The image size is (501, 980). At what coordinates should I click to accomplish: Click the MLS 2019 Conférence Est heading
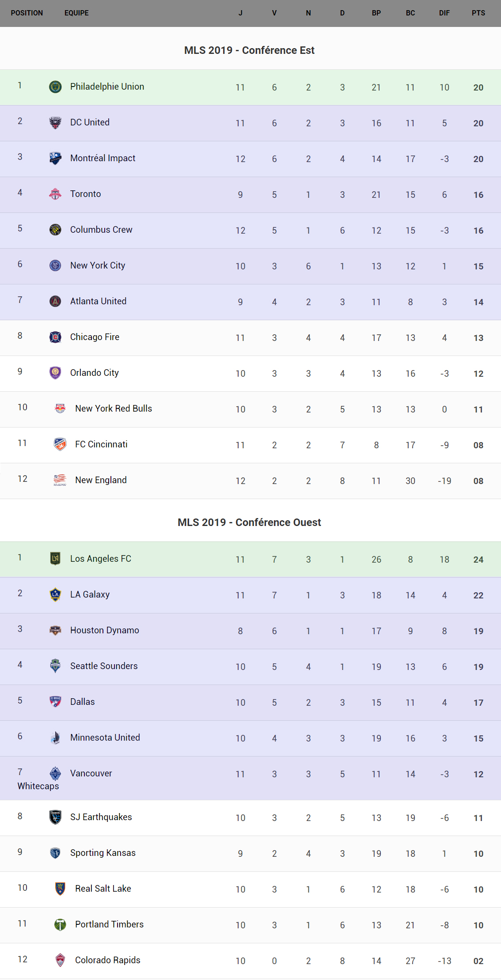pyautogui.click(x=249, y=50)
